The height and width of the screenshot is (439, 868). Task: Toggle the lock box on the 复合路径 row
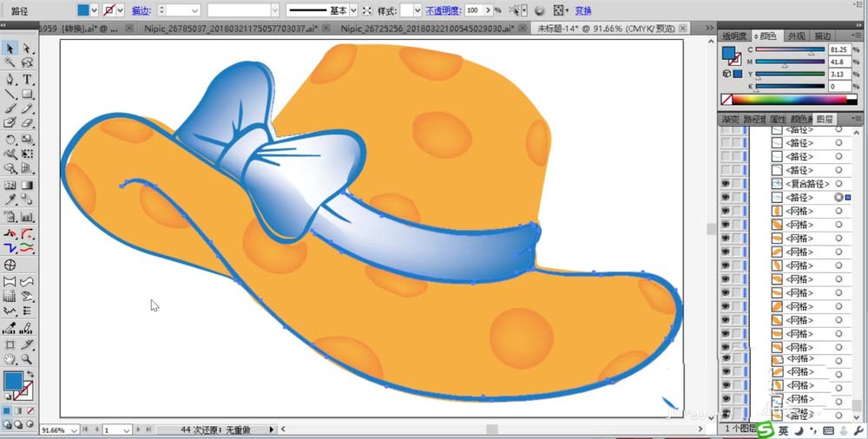tap(737, 184)
